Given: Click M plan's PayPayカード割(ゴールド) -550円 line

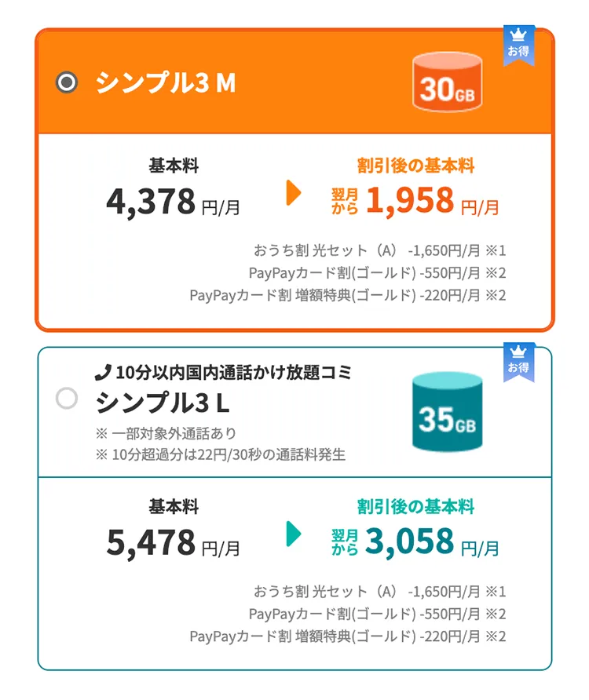Looking at the screenshot, I should click(x=377, y=273).
